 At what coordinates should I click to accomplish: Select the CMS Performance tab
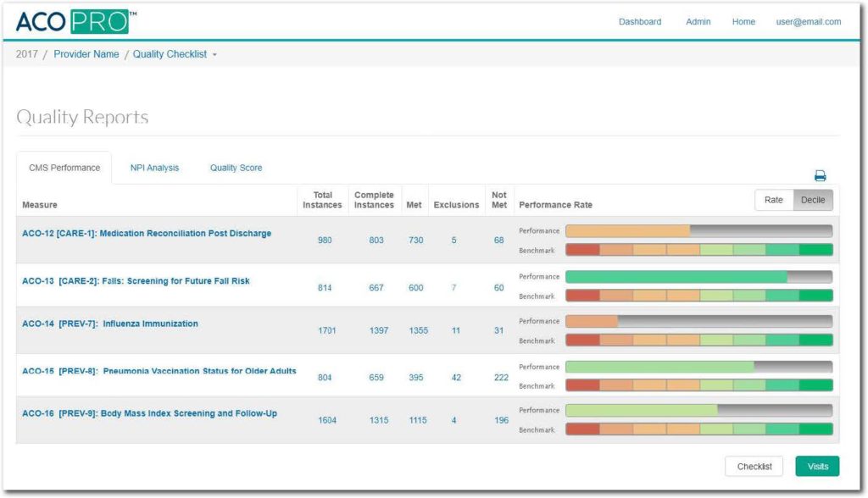(x=64, y=168)
